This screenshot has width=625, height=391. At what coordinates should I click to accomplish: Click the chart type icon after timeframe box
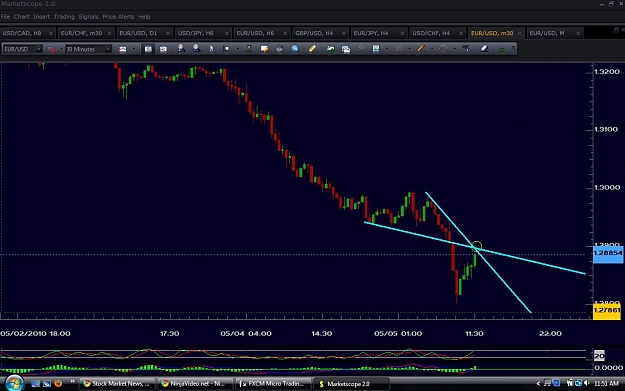pyautogui.click(x=123, y=49)
